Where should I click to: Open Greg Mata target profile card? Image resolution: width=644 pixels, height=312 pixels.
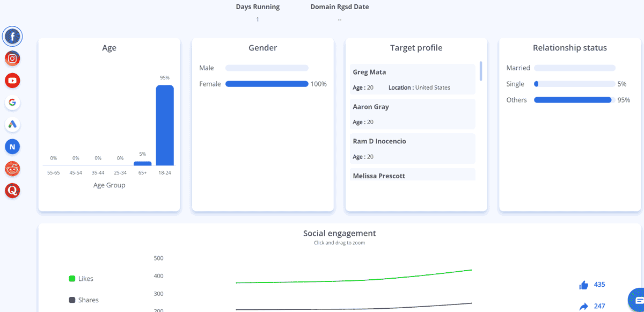412,79
